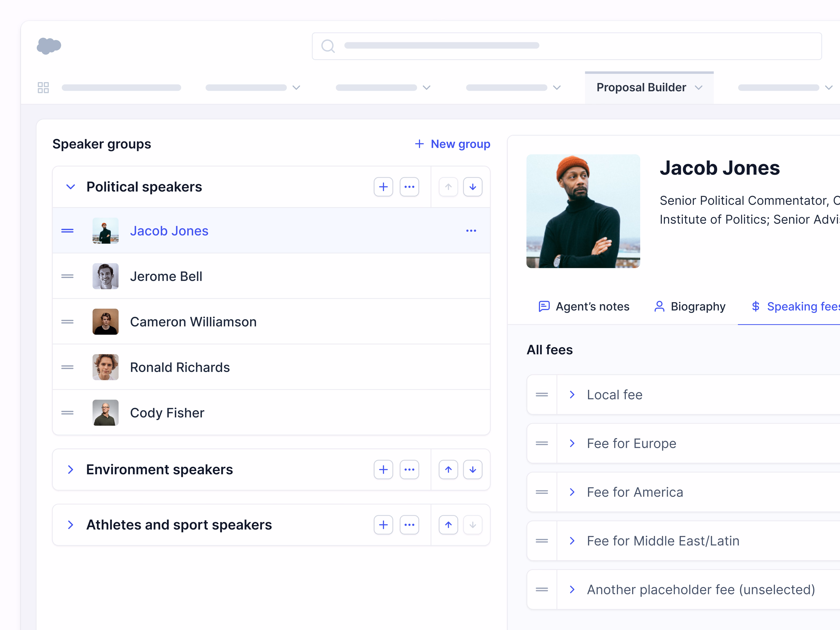
Task: Open the app launcher grid icon
Action: tap(43, 88)
